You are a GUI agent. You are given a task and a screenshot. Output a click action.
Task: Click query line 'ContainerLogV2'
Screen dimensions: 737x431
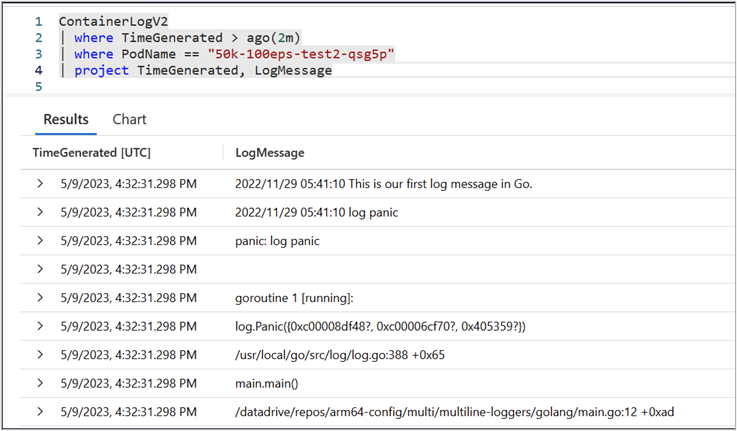tap(113, 22)
